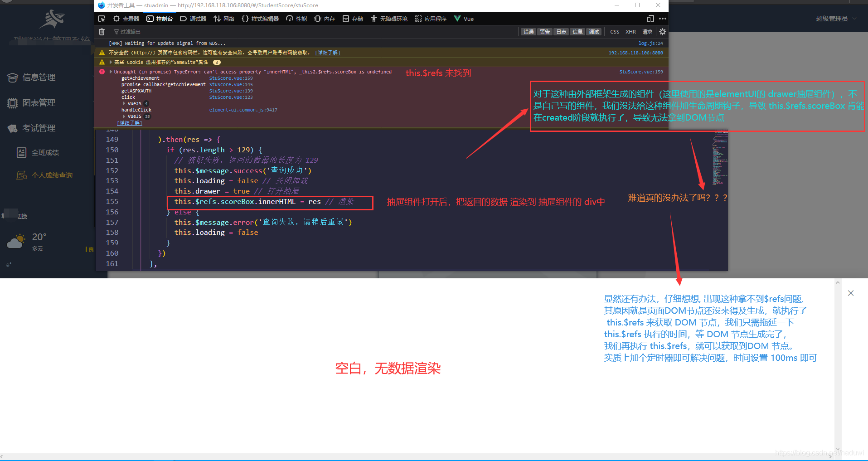This screenshot has width=868, height=461.
Task: Open the 192.168.118.106:8080 source link
Action: [x=635, y=53]
